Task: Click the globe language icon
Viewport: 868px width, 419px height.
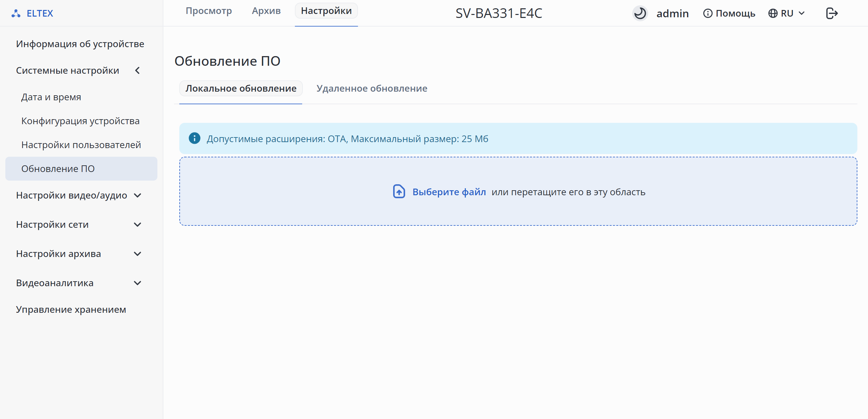Action: point(773,14)
